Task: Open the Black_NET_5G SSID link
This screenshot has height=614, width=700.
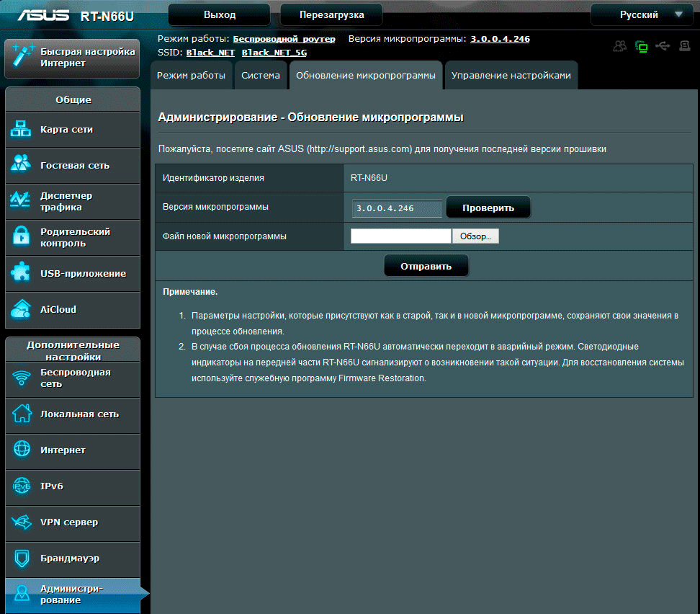Action: 274,53
